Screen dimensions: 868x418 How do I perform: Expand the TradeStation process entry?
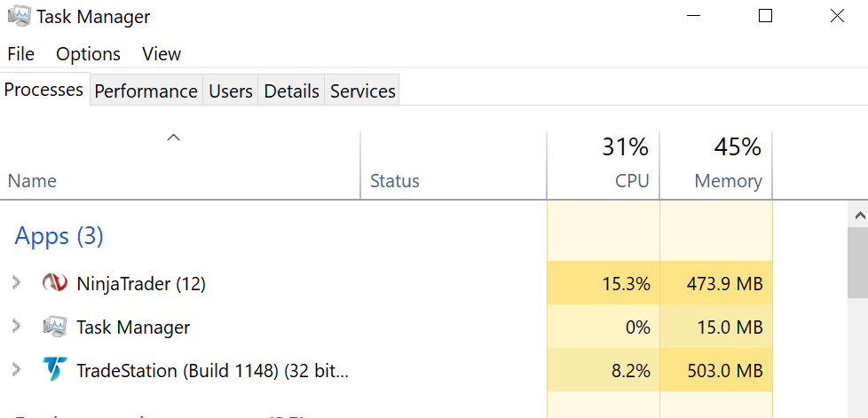(x=16, y=370)
